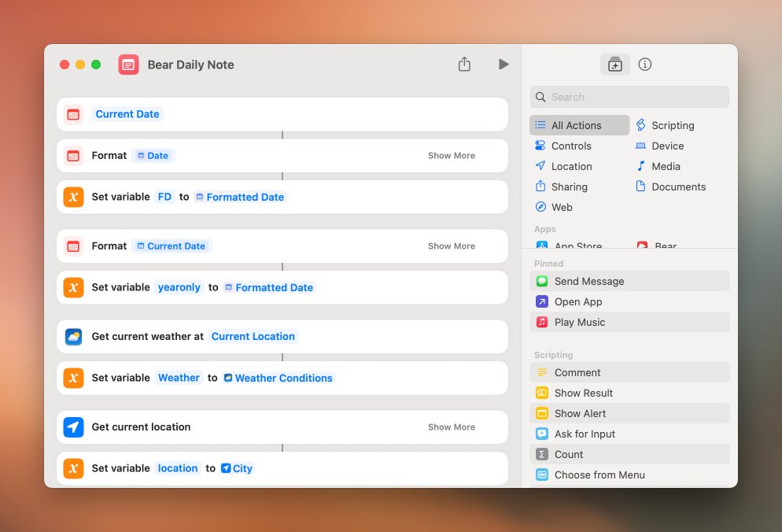Open the action library toolbar button
This screenshot has height=532, width=782.
pyautogui.click(x=615, y=65)
